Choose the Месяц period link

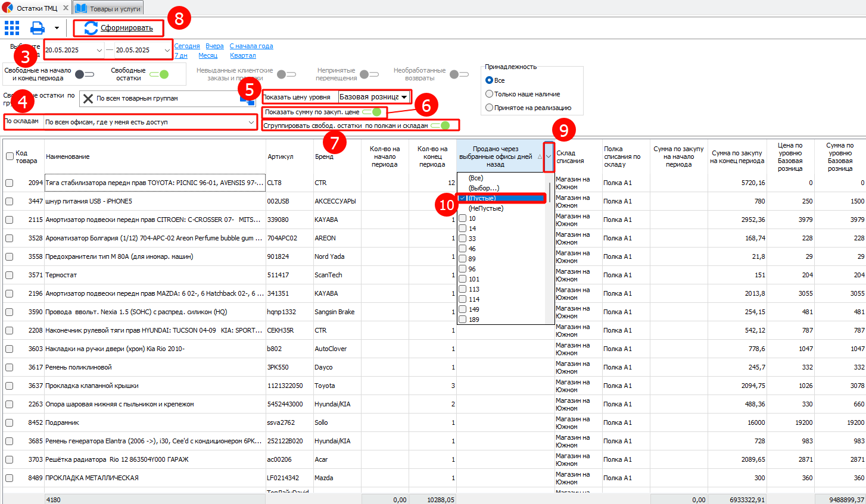click(x=208, y=55)
